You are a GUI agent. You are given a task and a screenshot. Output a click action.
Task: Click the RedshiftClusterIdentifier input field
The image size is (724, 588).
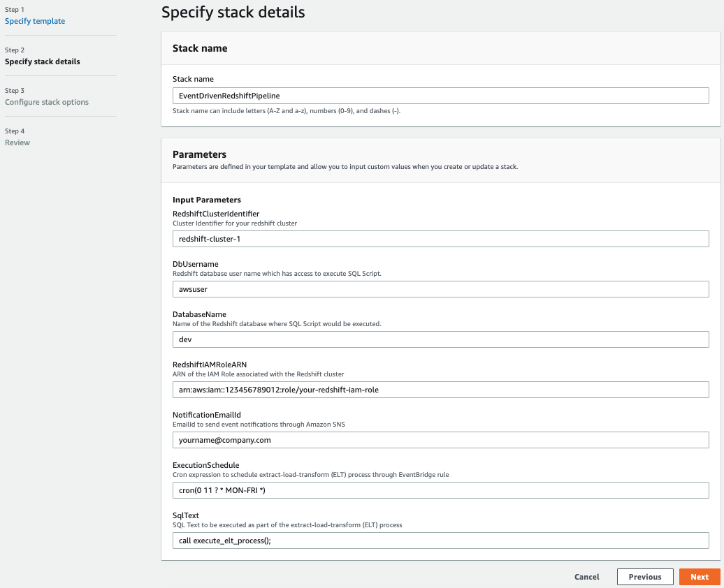pos(440,239)
